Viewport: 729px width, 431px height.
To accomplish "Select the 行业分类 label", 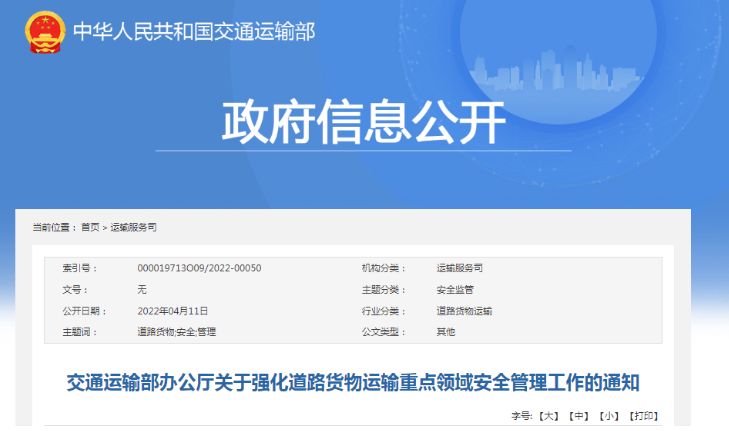I will tap(384, 311).
